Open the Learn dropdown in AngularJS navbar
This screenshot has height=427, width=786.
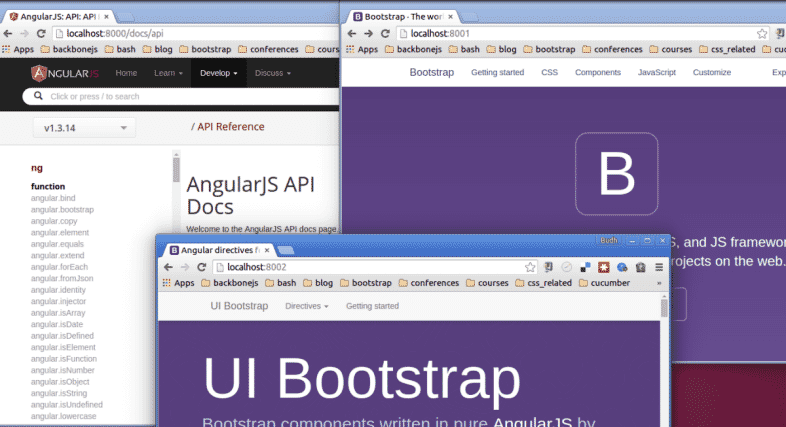[x=168, y=73]
